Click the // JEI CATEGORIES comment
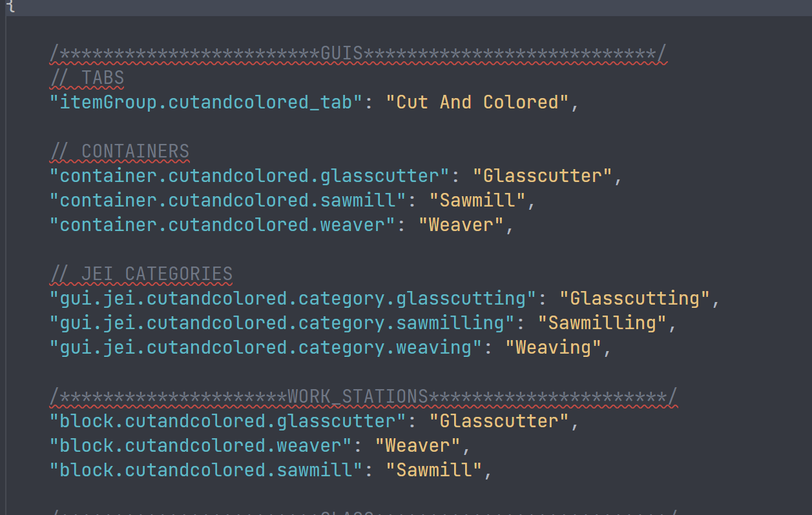This screenshot has height=515, width=812. (141, 274)
